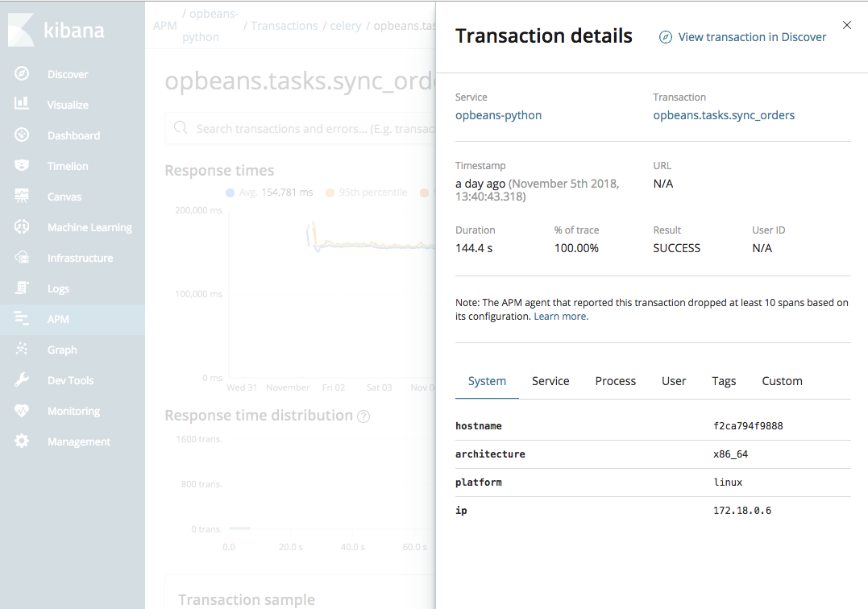The height and width of the screenshot is (609, 868).
Task: Click the Response time distribution help icon
Action: [x=363, y=416]
